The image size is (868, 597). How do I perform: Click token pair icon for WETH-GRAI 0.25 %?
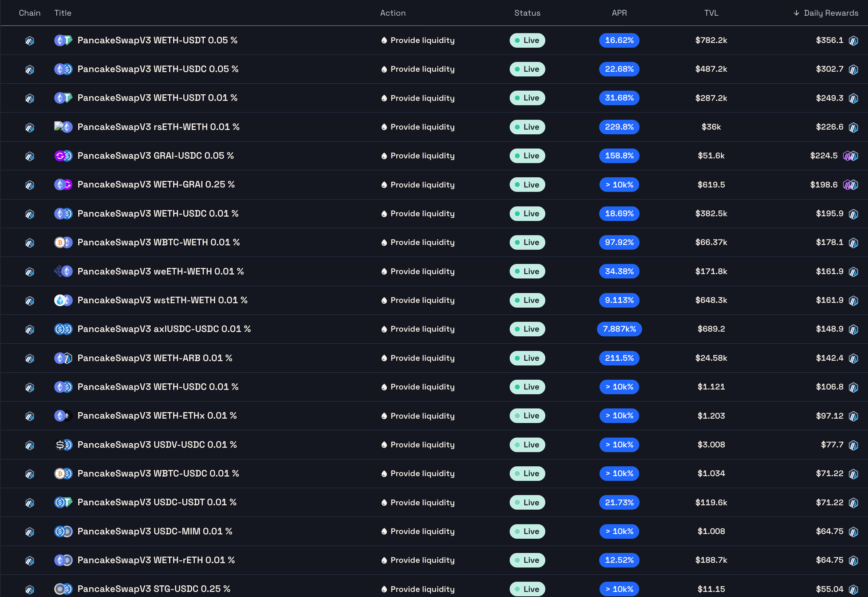63,185
